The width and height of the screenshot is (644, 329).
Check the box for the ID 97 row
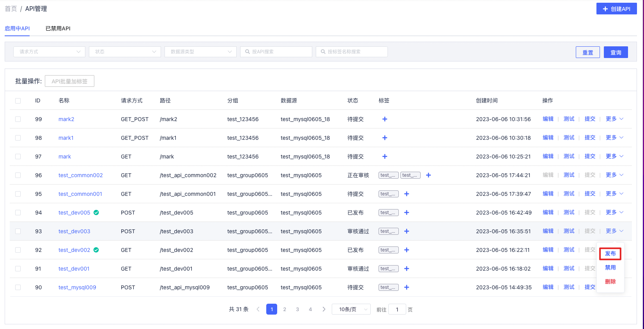tap(18, 157)
